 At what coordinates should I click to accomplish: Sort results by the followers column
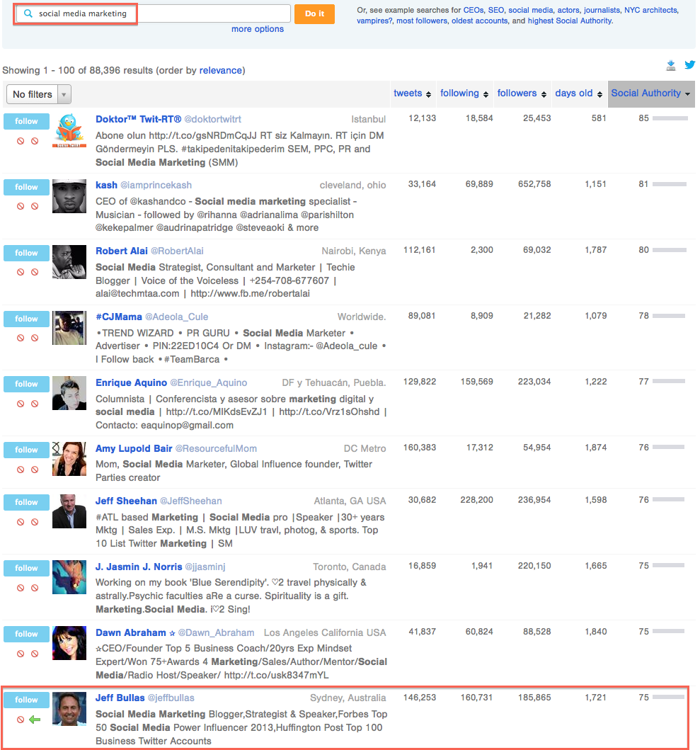coord(522,93)
